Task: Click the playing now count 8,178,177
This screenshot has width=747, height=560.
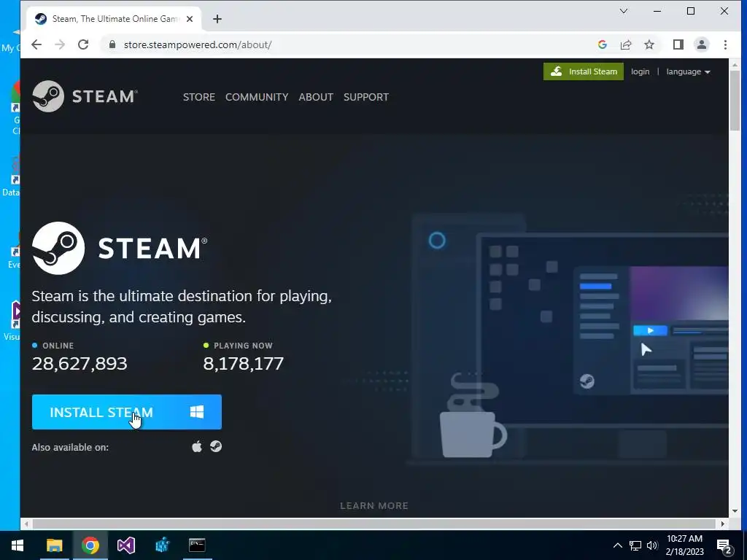Action: [244, 364]
